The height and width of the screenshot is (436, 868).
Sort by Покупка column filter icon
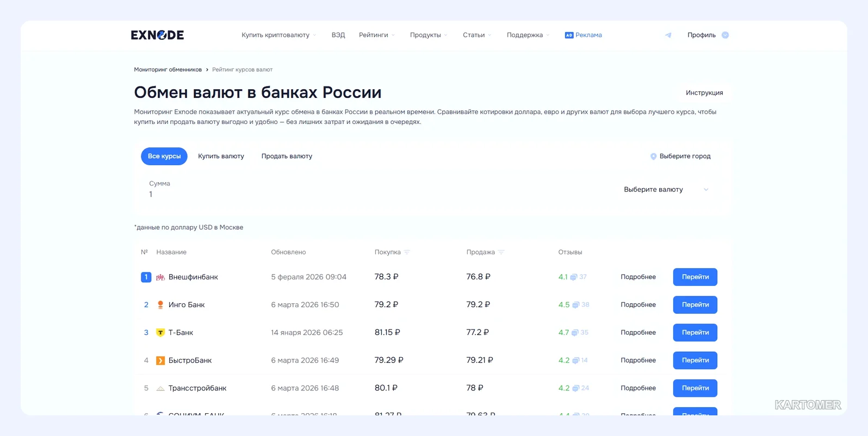point(407,252)
